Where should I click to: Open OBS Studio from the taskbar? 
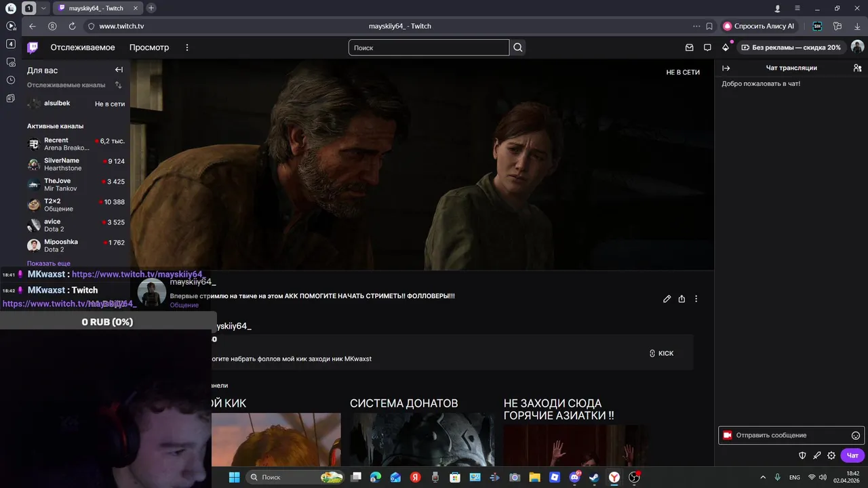[634, 477]
